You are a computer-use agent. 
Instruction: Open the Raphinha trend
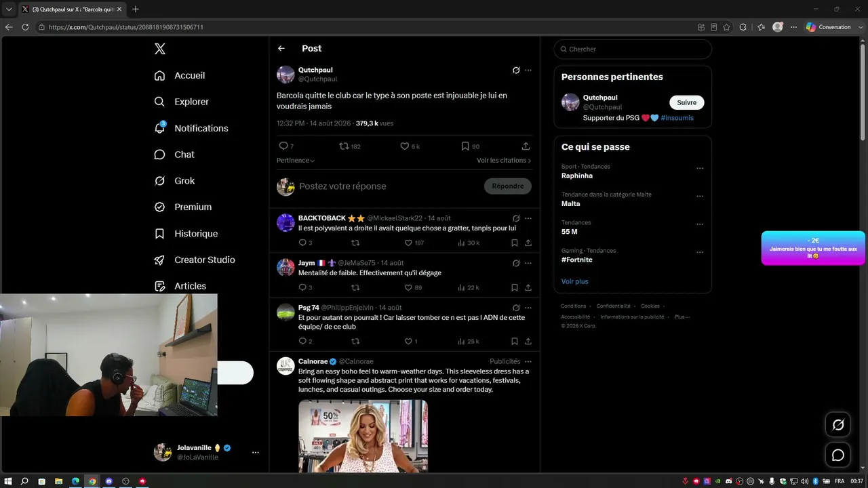[x=577, y=176]
